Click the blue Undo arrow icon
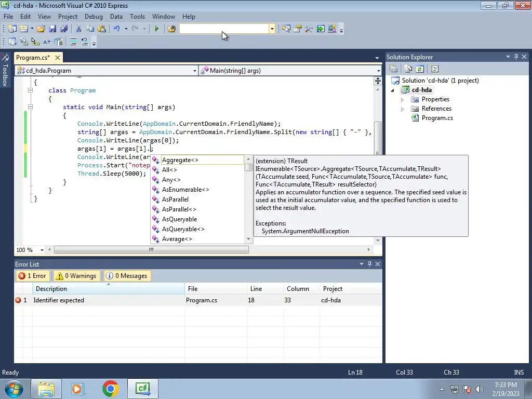This screenshot has height=399, width=532. tap(117, 29)
